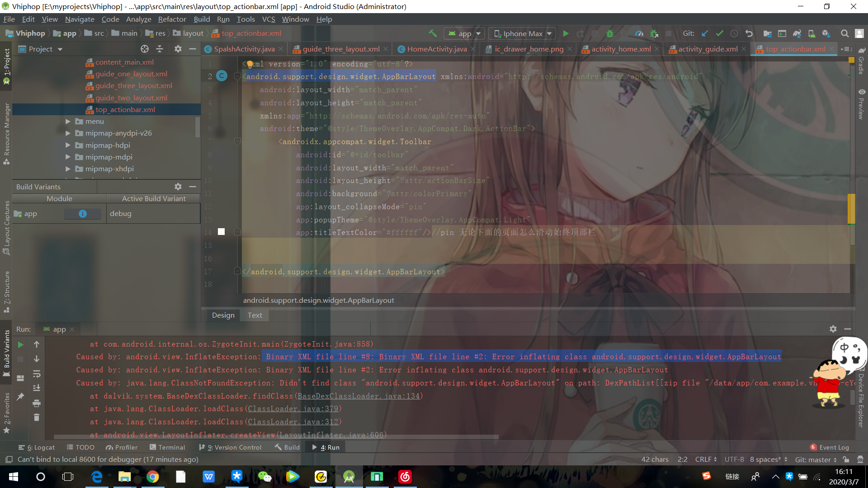Click white color swatch on line 14
Image resolution: width=868 pixels, height=488 pixels.
221,232
